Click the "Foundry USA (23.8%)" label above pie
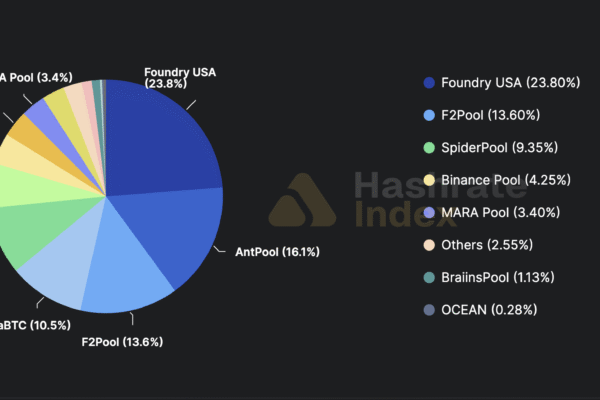 (179, 78)
